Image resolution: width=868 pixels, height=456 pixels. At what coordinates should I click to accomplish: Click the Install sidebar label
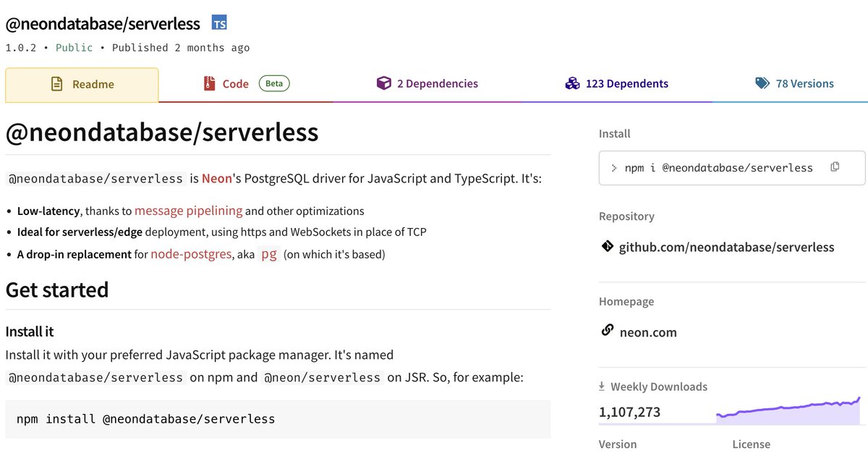point(615,134)
